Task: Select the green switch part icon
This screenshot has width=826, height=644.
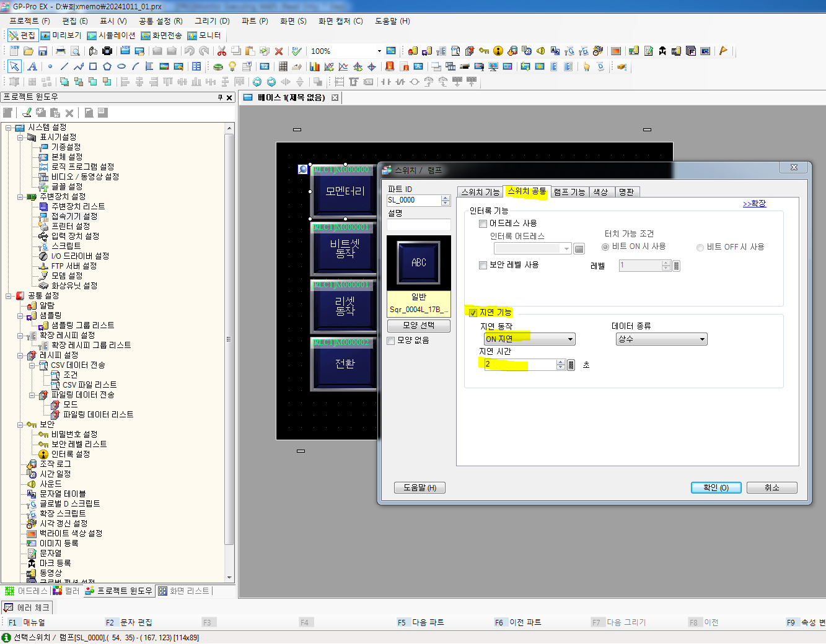Action: click(218, 66)
